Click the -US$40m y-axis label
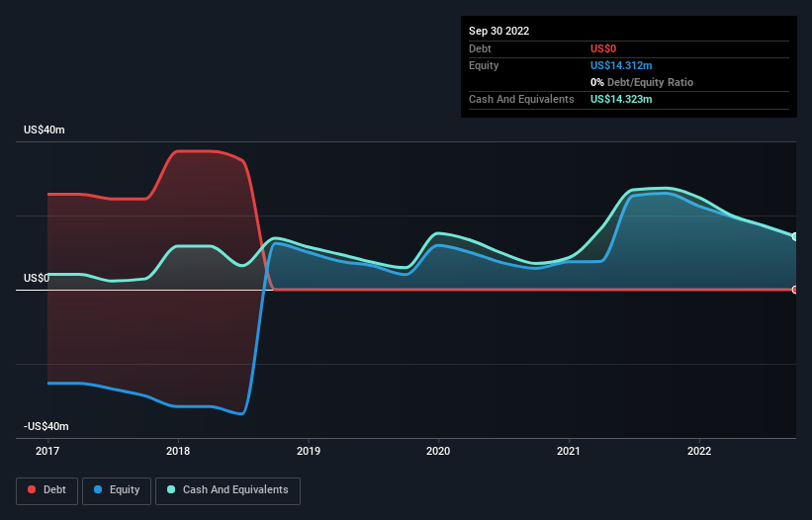The image size is (812, 520). [x=46, y=426]
